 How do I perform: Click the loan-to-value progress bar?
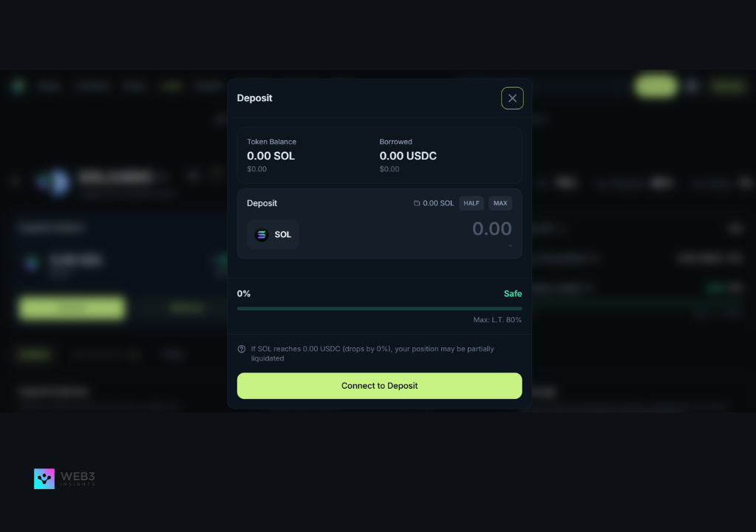point(379,308)
